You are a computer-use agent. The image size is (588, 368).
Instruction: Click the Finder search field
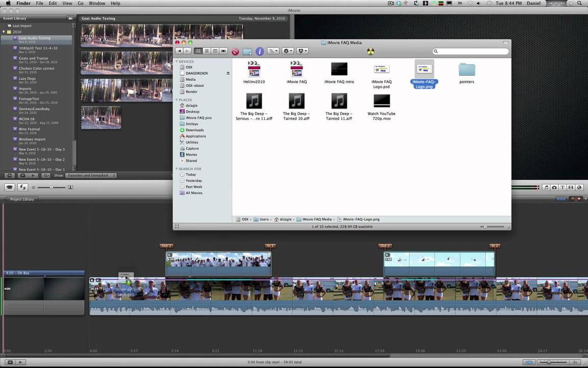[471, 51]
